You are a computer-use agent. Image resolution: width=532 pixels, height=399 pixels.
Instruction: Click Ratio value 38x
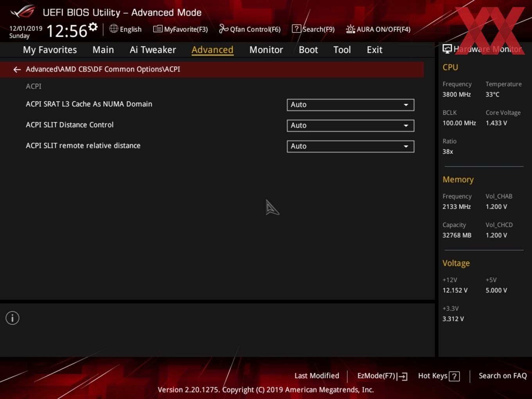pos(448,151)
